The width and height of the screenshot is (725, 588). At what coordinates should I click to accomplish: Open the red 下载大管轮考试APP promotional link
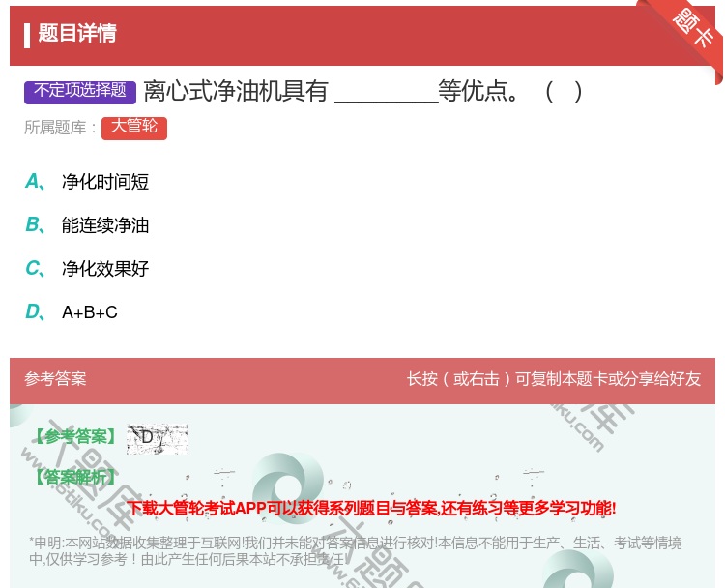[371, 508]
